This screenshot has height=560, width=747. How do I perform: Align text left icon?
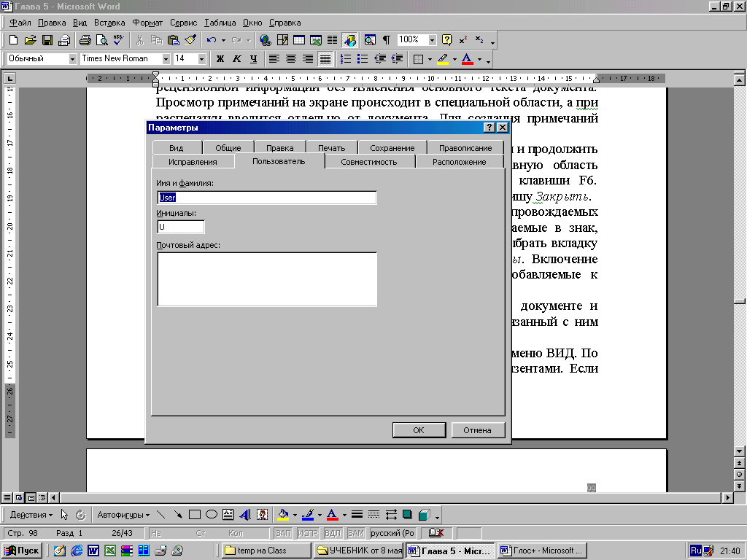click(x=274, y=58)
